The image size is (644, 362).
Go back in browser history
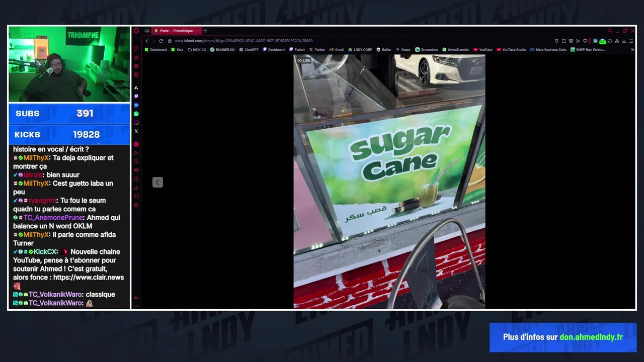click(147, 41)
